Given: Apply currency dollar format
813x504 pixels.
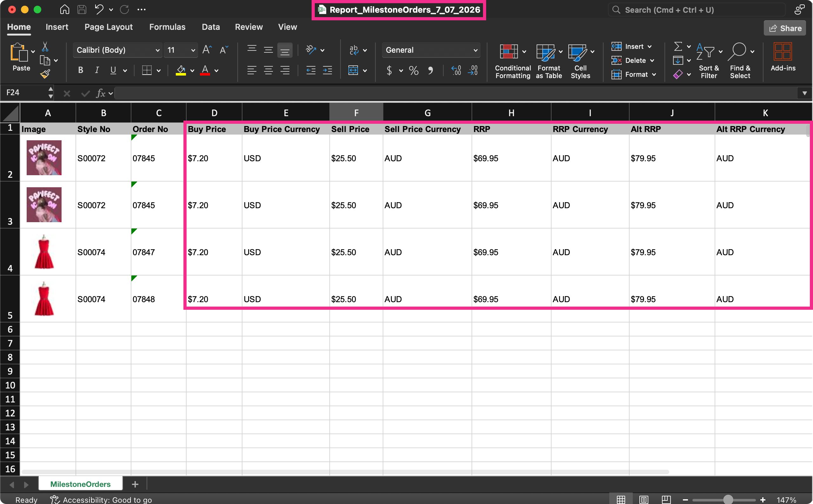Looking at the screenshot, I should coord(389,70).
